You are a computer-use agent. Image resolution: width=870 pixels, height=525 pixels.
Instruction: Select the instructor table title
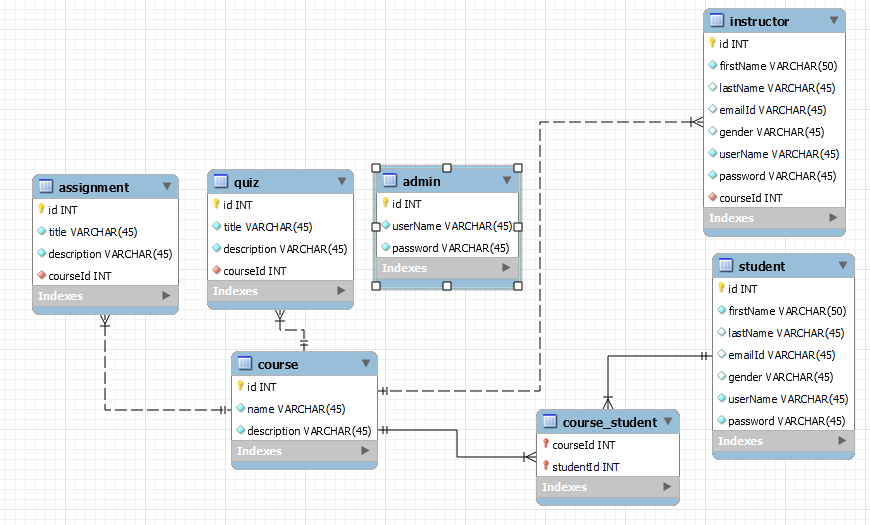click(x=759, y=21)
